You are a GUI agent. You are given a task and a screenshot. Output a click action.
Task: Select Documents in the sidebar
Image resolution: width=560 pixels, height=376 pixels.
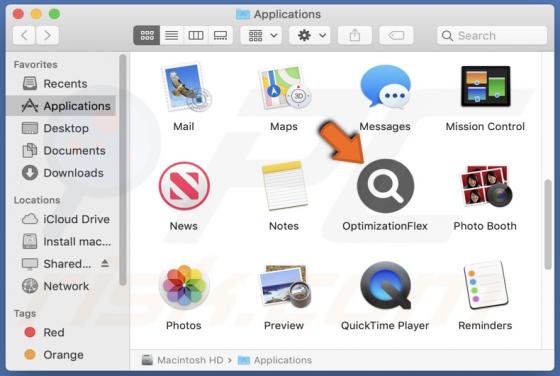coord(61,150)
